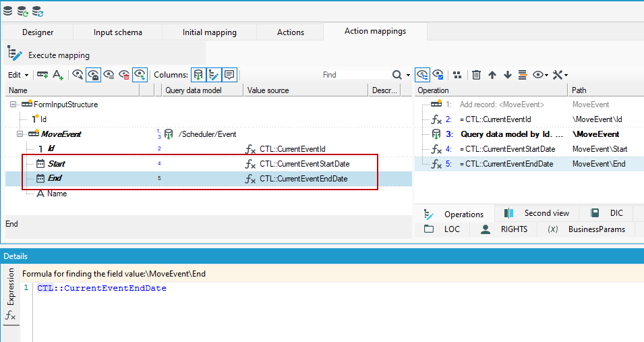Screen dimensions: 644x342
Task: Click the Descr... column header
Action: click(x=384, y=90)
